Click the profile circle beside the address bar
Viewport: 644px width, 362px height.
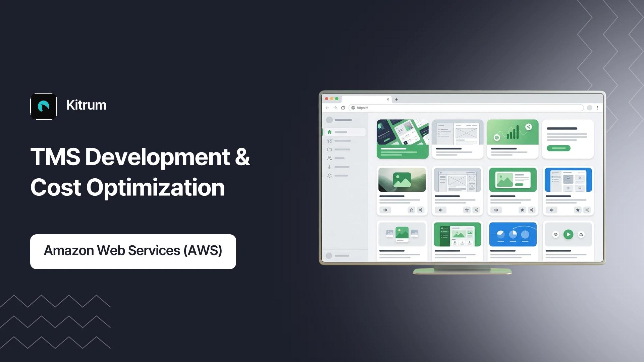click(x=590, y=108)
